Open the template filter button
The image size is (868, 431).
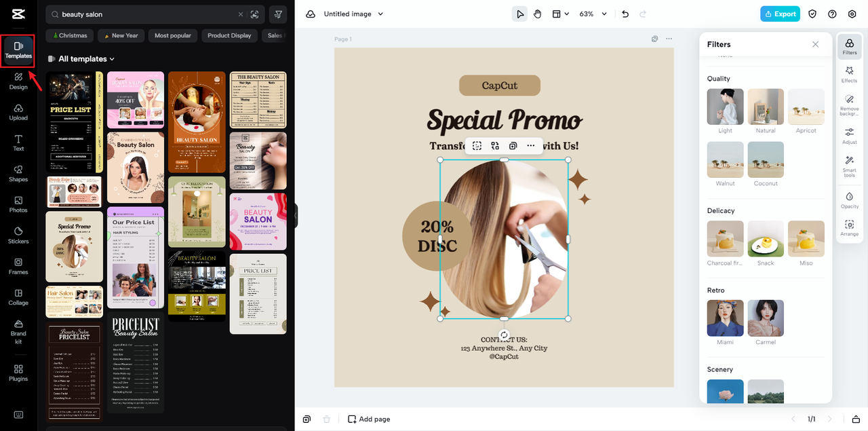tap(278, 14)
